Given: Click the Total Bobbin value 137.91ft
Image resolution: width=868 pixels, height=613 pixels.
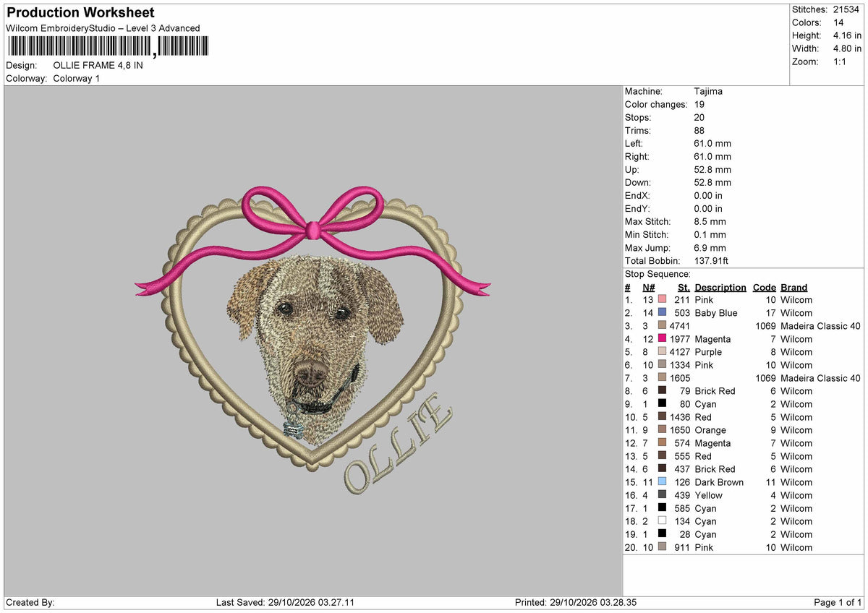Looking at the screenshot, I should pyautogui.click(x=712, y=261).
